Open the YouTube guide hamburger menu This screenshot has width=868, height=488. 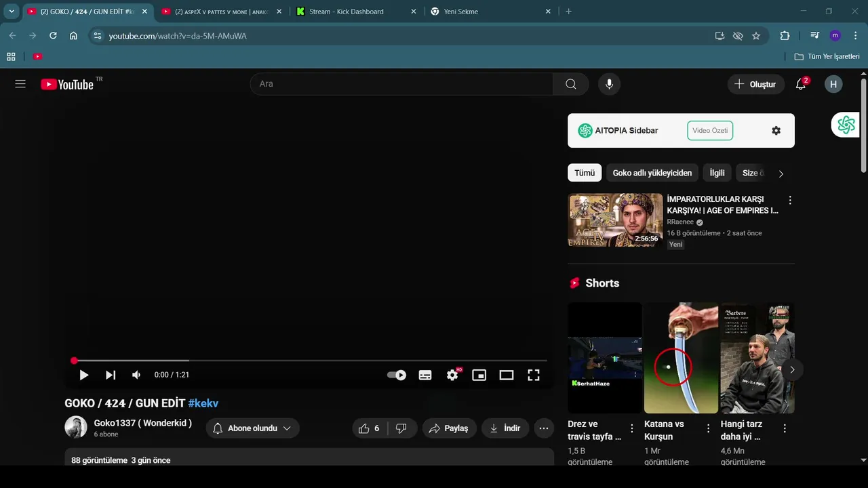(20, 84)
